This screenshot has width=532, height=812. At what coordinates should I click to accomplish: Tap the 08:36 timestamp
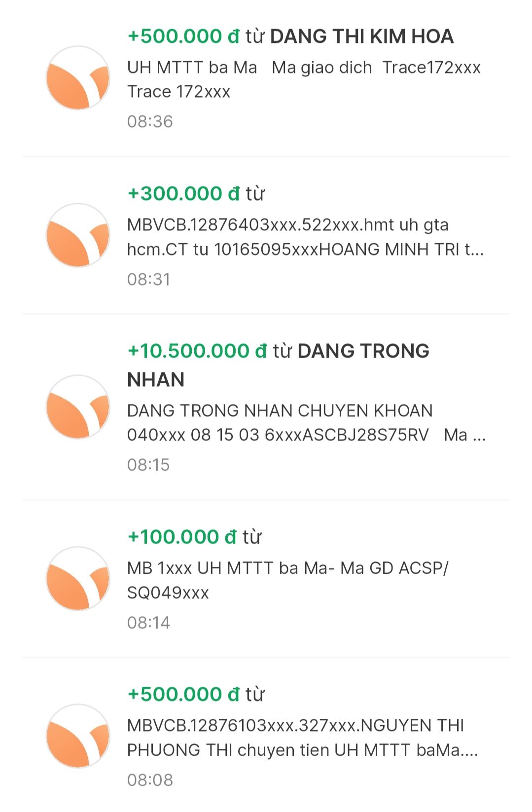point(150,121)
